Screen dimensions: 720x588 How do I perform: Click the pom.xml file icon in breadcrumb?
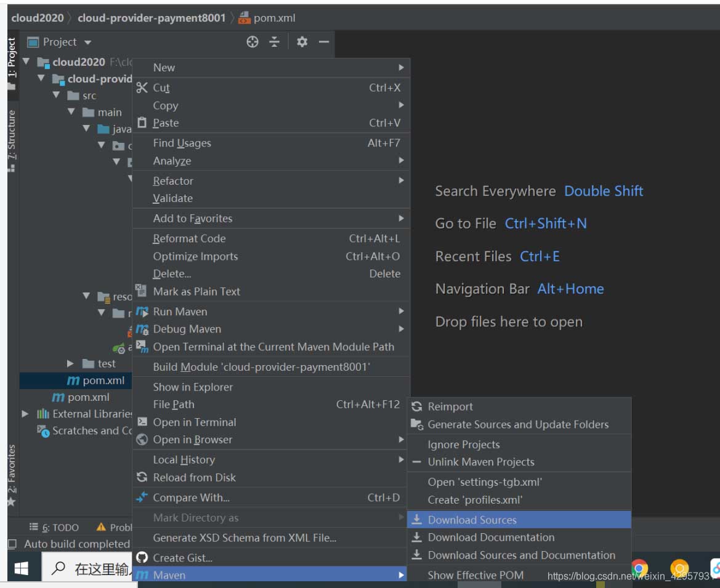[245, 18]
